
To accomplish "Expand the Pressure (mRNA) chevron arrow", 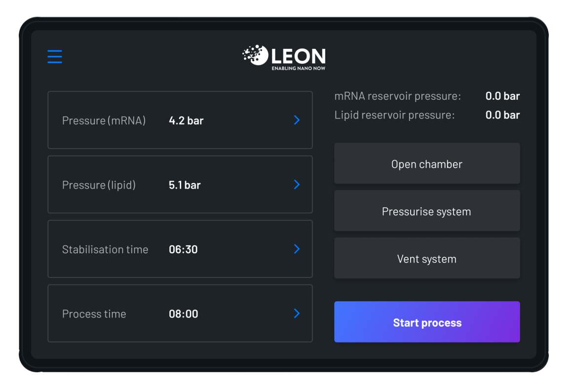I will click(297, 120).
